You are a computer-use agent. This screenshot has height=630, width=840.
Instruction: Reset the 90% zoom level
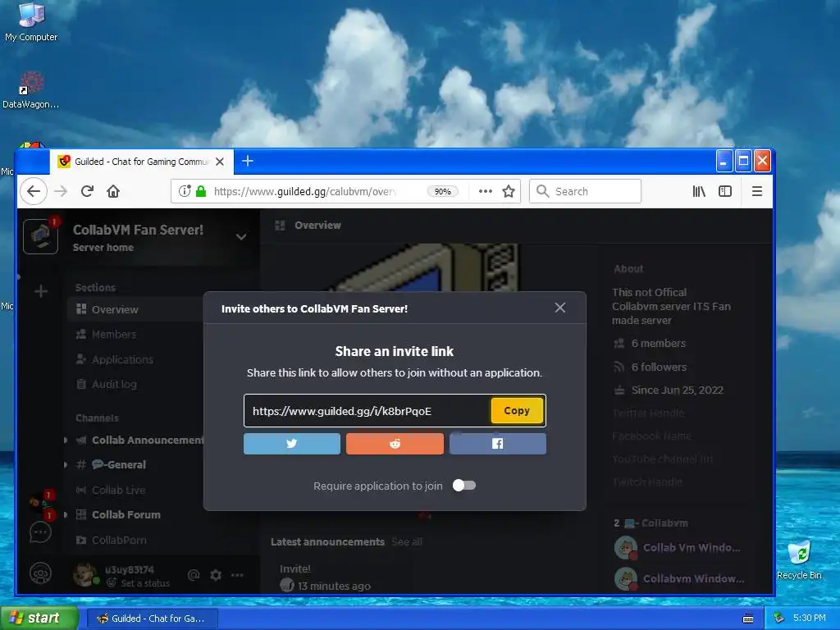[442, 191]
